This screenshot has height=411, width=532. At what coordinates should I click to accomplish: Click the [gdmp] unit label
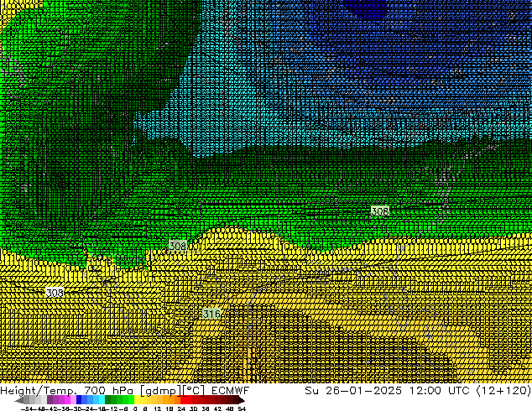(161, 391)
